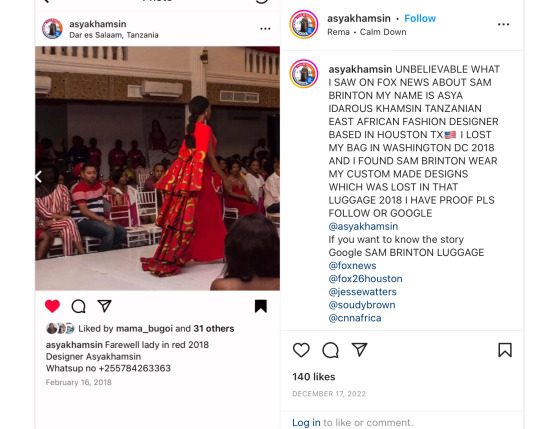Open more options on the left post
Screen dimensions: 540x429
click(265, 29)
